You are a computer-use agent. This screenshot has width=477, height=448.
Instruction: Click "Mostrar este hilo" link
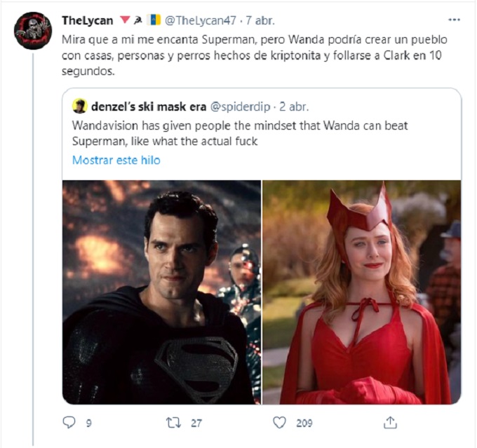(x=116, y=160)
